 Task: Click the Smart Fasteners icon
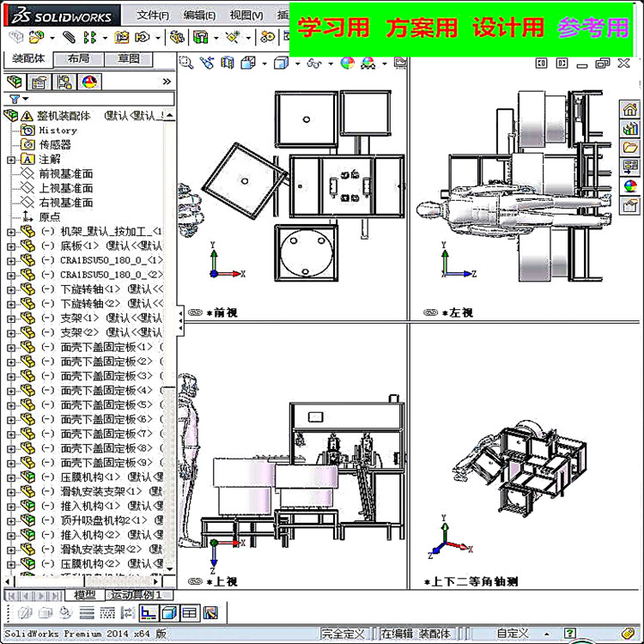coord(122,38)
